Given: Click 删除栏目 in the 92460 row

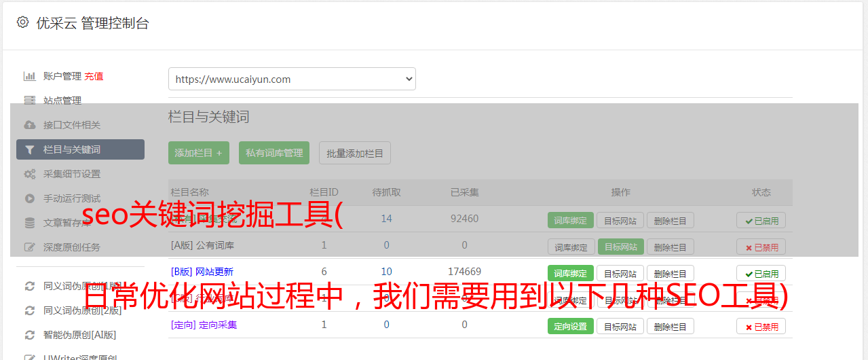Looking at the screenshot, I should pyautogui.click(x=670, y=220).
